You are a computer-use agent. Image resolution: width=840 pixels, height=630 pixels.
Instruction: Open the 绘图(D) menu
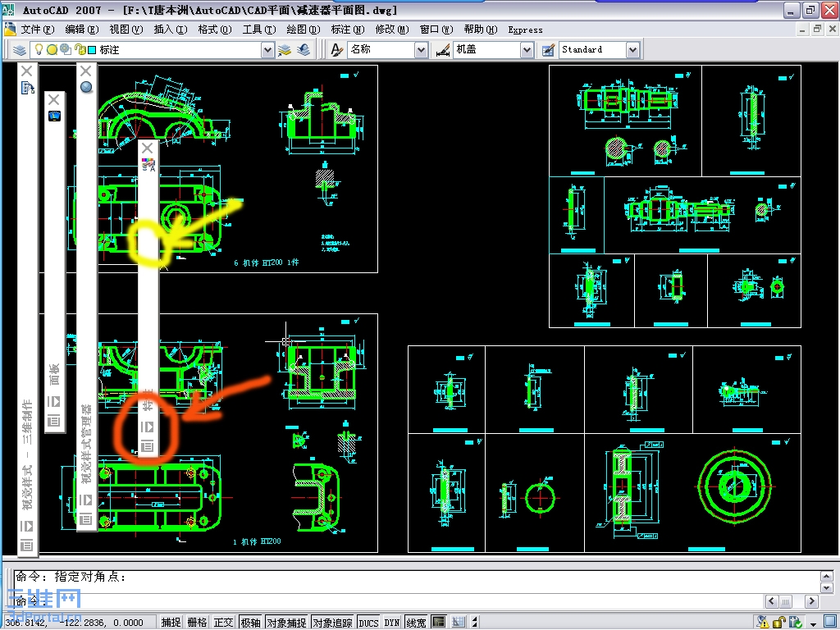[304, 30]
